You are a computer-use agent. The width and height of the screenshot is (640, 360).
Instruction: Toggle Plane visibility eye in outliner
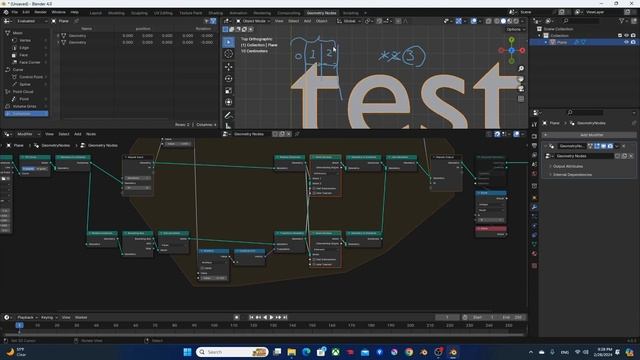tap(626, 42)
